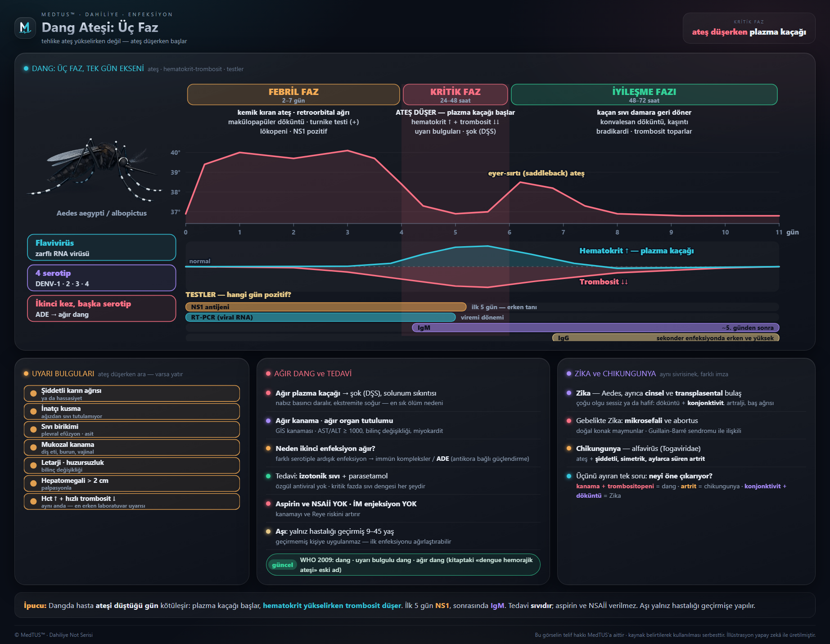Select the İYİLEŞME FAZI phase tab
The width and height of the screenshot is (830, 644).
click(644, 95)
